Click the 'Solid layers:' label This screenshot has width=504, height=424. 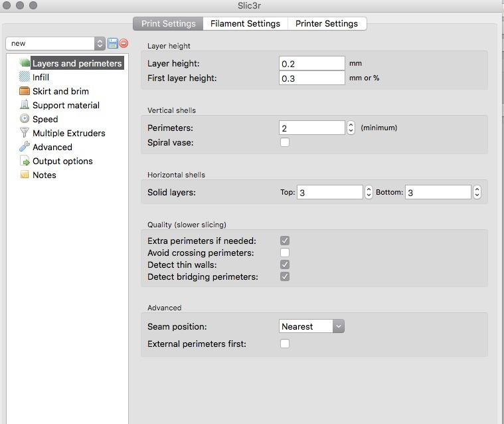click(x=171, y=192)
